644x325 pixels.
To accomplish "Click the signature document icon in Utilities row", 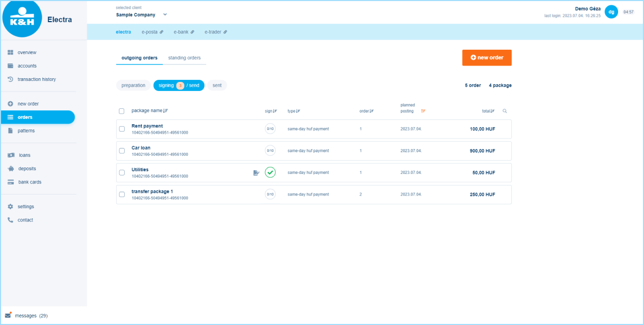I will pos(256,172).
